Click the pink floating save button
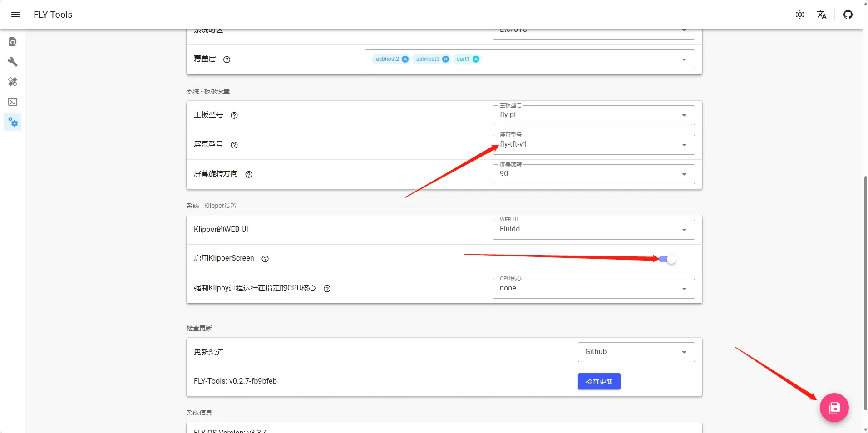 tap(834, 408)
